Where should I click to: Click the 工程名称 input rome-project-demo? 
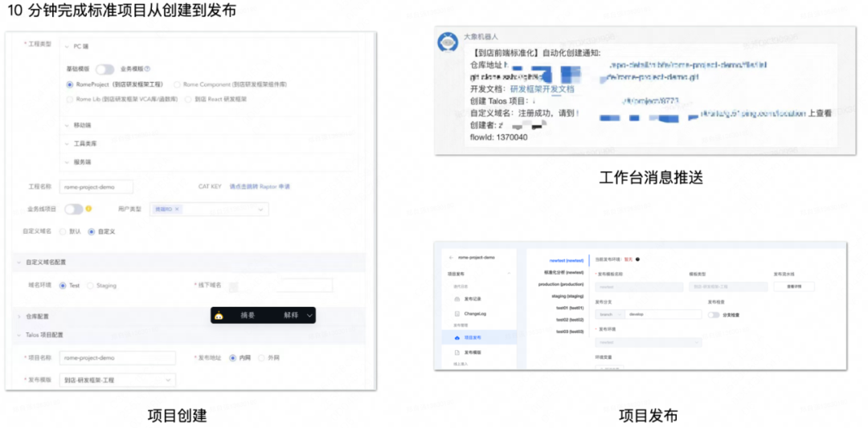pyautogui.click(x=96, y=187)
